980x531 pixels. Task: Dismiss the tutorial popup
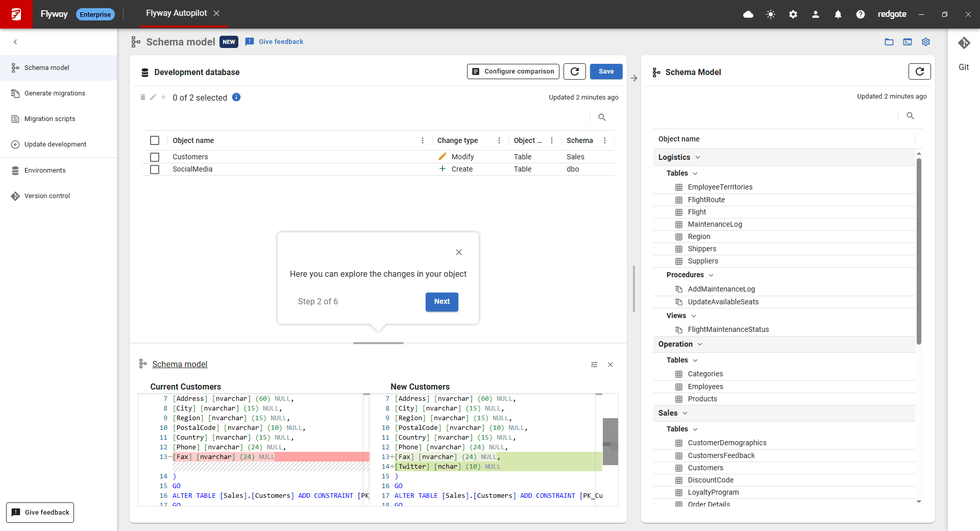click(459, 252)
